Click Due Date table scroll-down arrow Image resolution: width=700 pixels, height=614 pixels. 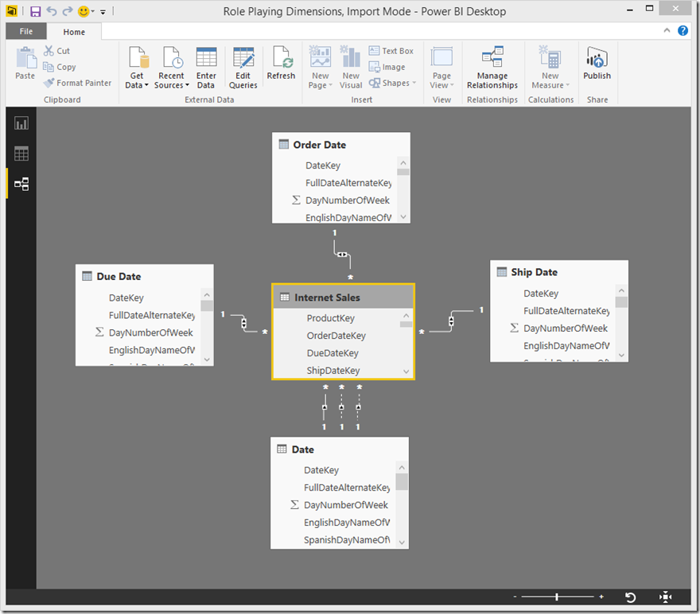tap(207, 359)
